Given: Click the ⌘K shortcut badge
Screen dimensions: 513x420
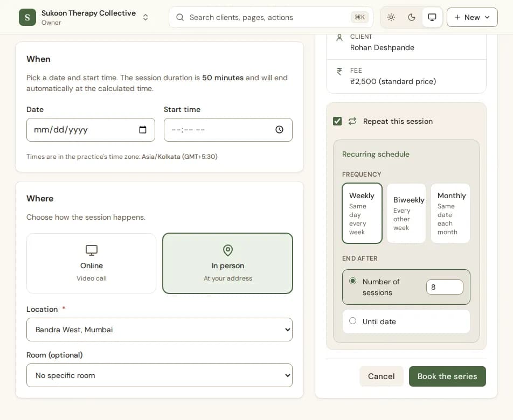Looking at the screenshot, I should (x=359, y=17).
